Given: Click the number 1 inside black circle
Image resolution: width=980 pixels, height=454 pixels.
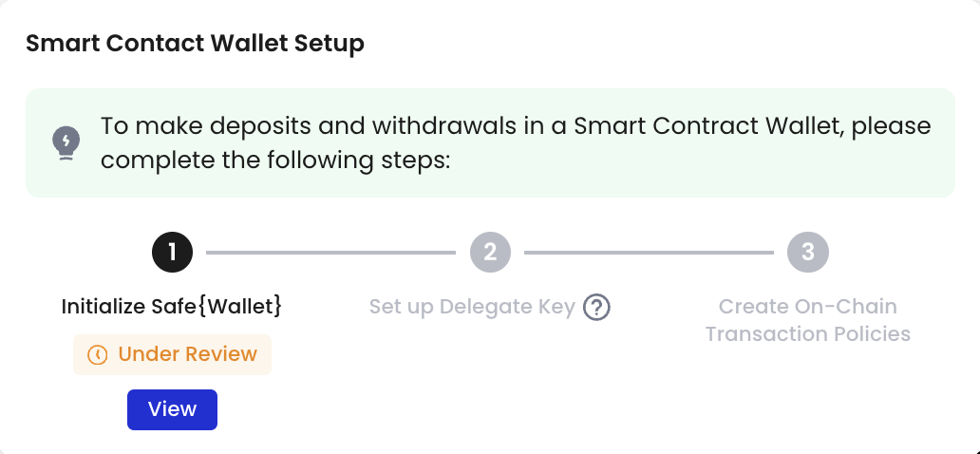Looking at the screenshot, I should 172,252.
